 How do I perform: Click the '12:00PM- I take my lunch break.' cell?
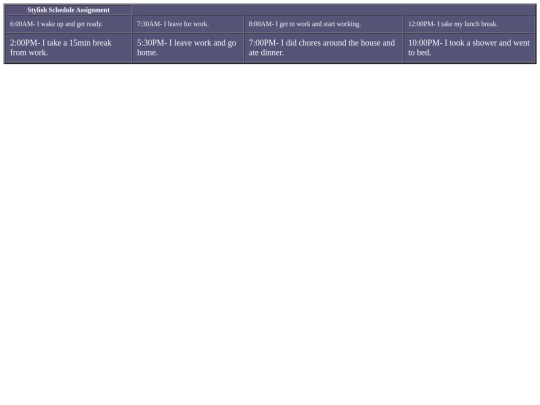click(469, 24)
